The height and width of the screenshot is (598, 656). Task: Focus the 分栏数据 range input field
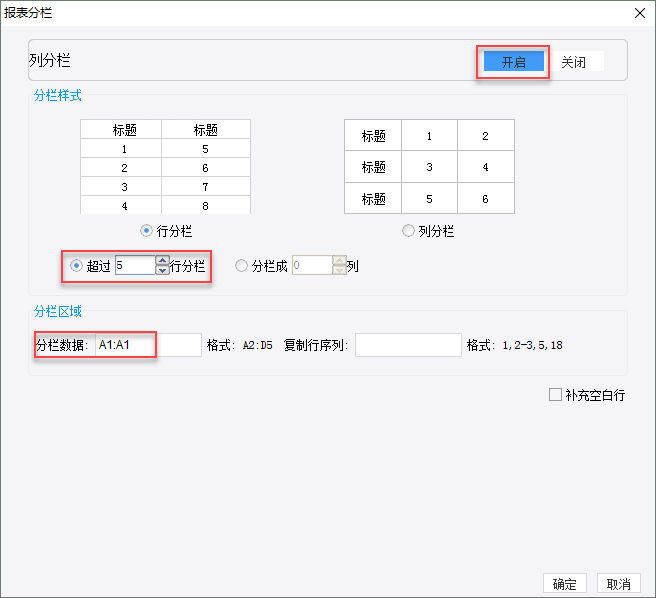(x=148, y=345)
